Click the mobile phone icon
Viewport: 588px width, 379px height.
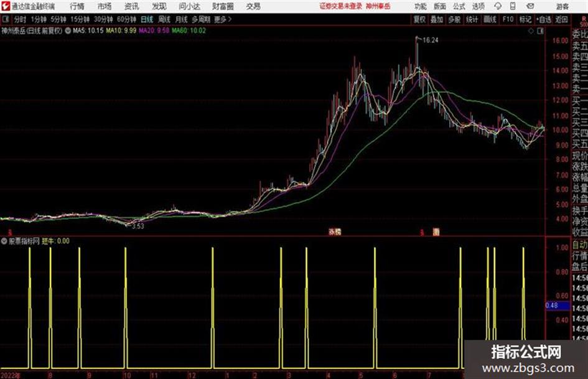(x=513, y=6)
